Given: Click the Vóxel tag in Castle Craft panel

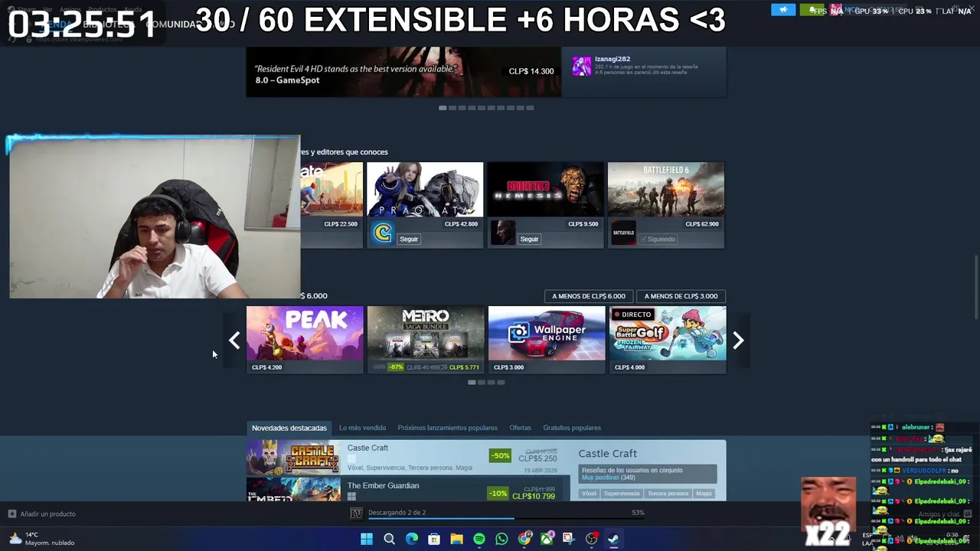Looking at the screenshot, I should tap(589, 494).
